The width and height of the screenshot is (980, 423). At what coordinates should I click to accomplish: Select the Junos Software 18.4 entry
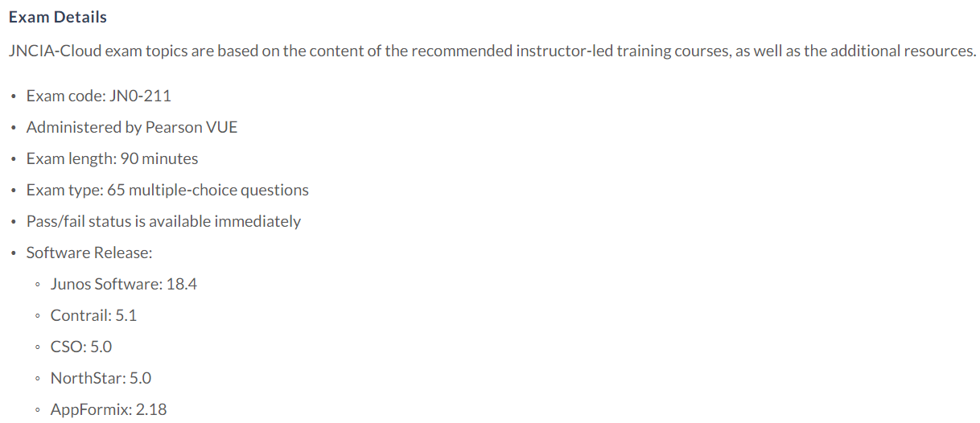(x=124, y=284)
